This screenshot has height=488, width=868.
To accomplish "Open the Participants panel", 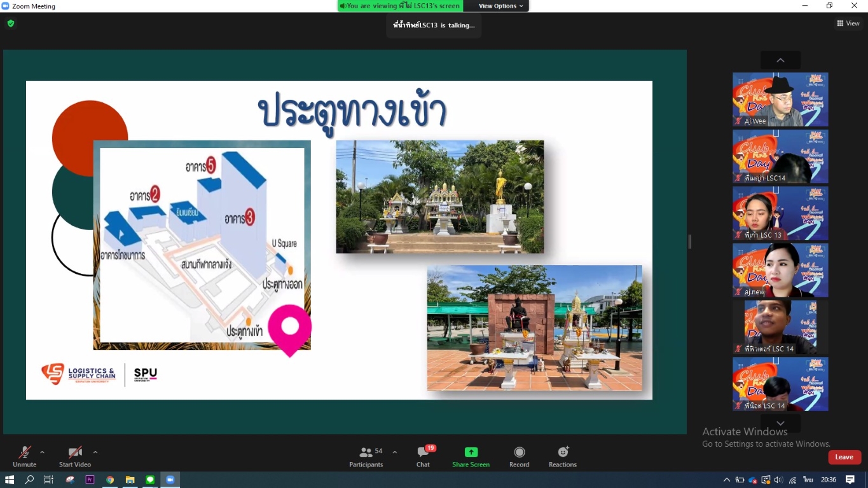I will tap(366, 456).
